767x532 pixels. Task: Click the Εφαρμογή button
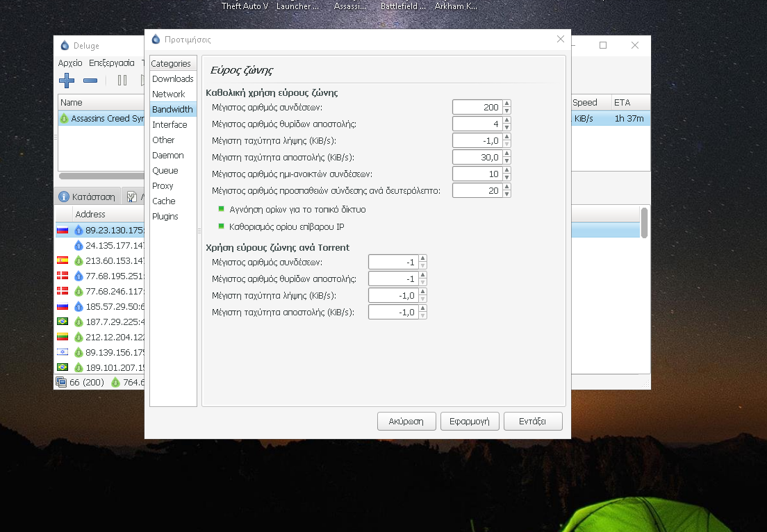click(470, 421)
